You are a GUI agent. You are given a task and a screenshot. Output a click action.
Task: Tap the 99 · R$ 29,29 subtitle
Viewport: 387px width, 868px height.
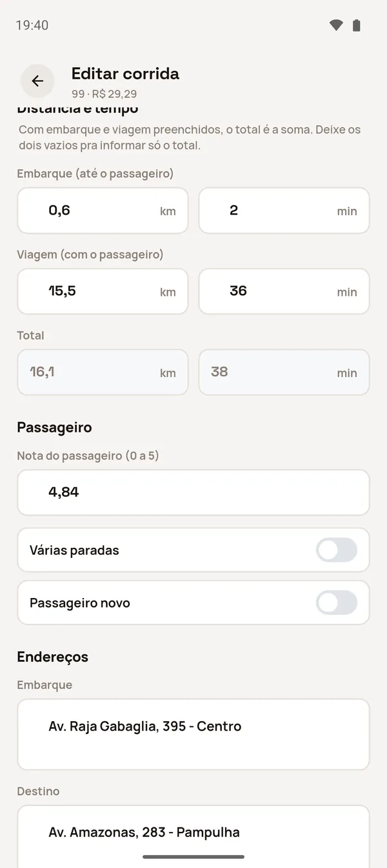point(104,94)
